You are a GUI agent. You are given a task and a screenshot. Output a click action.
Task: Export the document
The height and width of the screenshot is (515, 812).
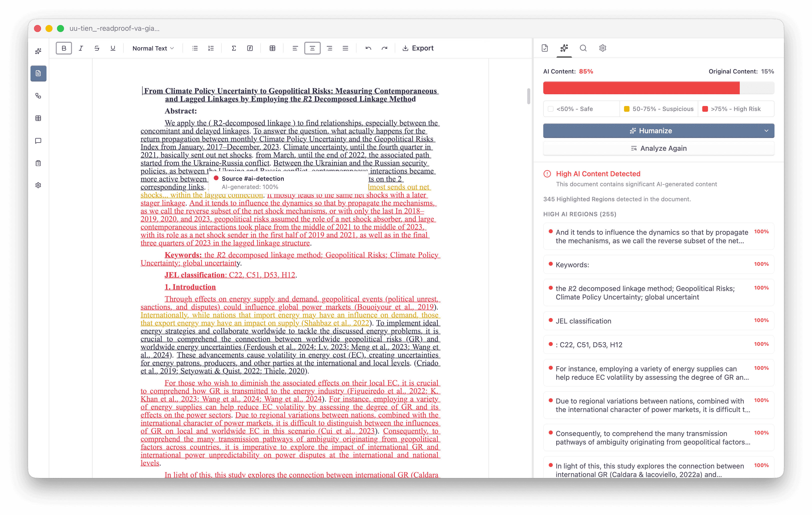(418, 48)
